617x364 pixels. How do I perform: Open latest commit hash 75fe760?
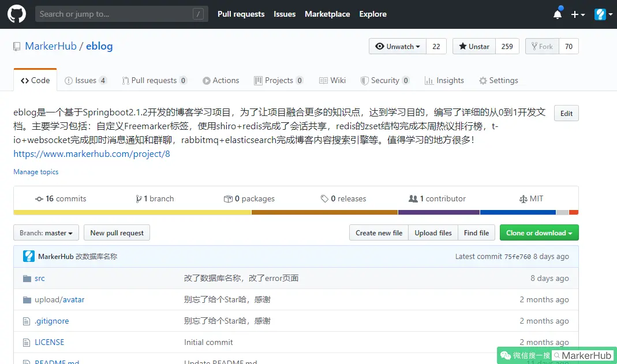(518, 257)
